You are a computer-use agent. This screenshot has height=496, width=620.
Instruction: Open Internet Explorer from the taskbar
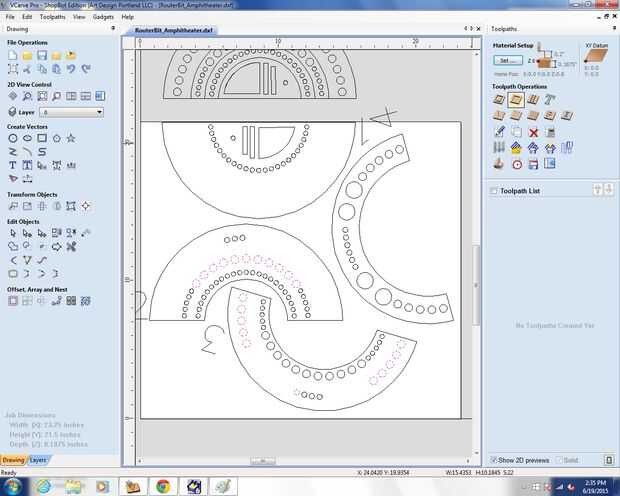(x=43, y=487)
